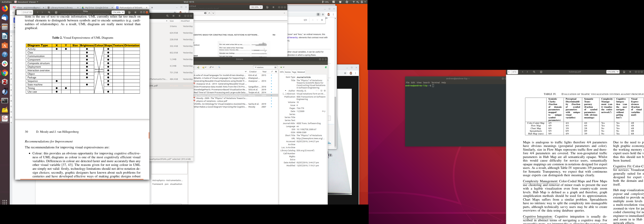The height and width of the screenshot is (224, 644).
Task: Open Terminal menu in terminal window
Action: [435, 82]
